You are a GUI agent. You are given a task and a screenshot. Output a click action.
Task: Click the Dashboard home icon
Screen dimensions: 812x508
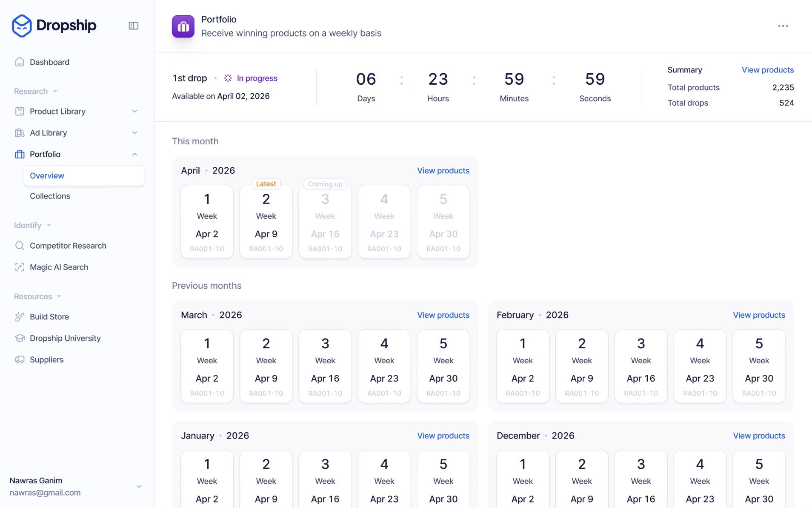tap(20, 62)
